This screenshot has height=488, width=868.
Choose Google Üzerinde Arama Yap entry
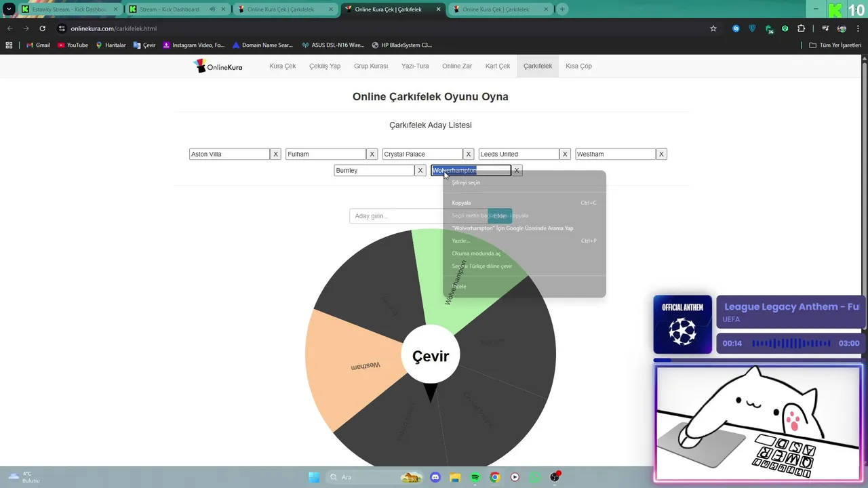[x=524, y=228]
